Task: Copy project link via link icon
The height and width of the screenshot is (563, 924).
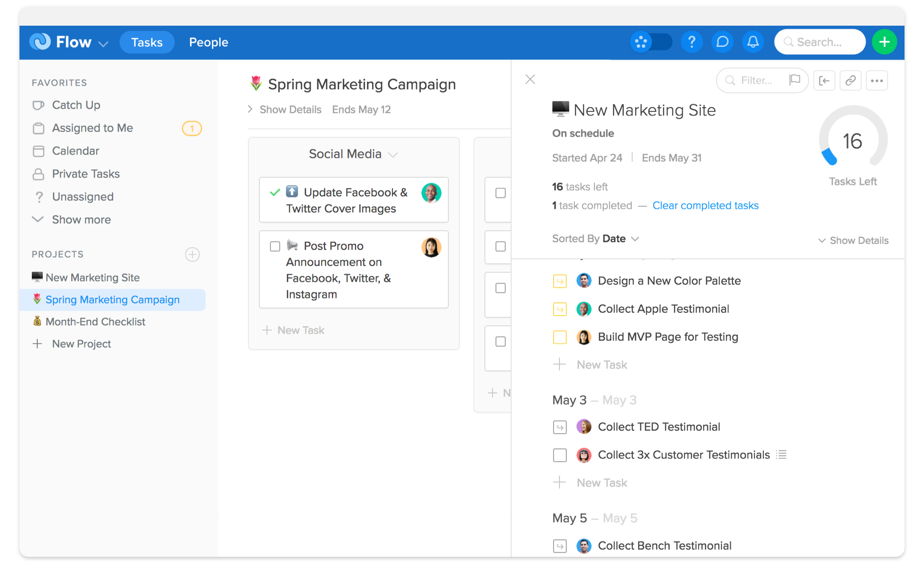Action: [850, 81]
